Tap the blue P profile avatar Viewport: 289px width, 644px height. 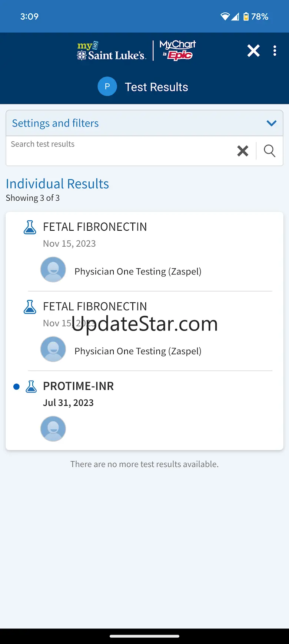coord(107,87)
